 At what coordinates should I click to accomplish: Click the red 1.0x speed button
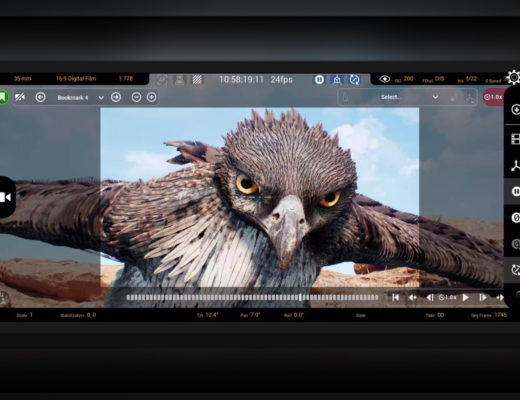click(494, 97)
